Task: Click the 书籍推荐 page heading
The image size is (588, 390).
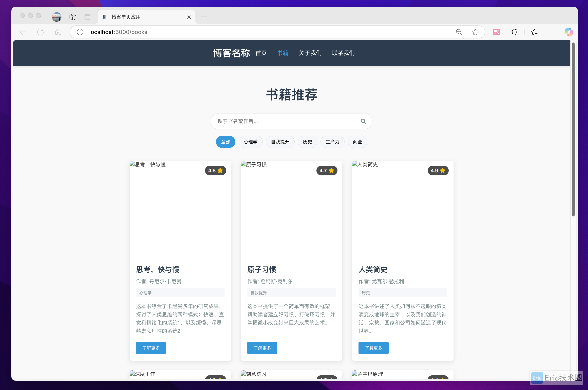Action: coord(291,94)
